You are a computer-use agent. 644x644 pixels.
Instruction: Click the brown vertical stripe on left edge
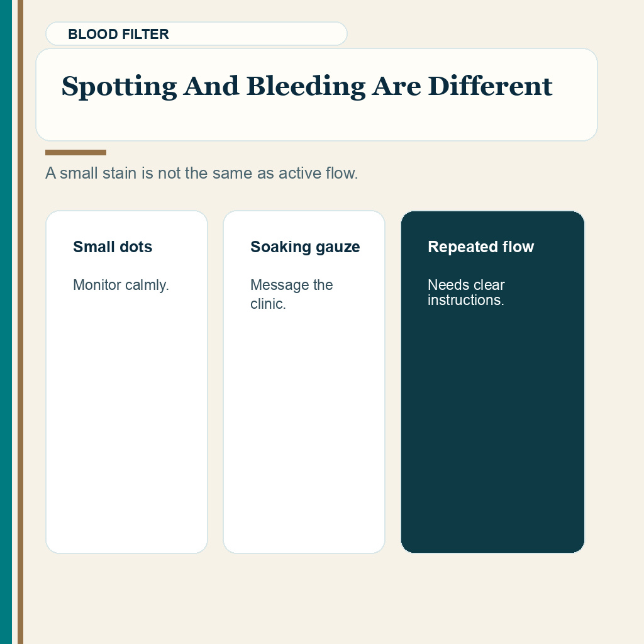(20, 322)
